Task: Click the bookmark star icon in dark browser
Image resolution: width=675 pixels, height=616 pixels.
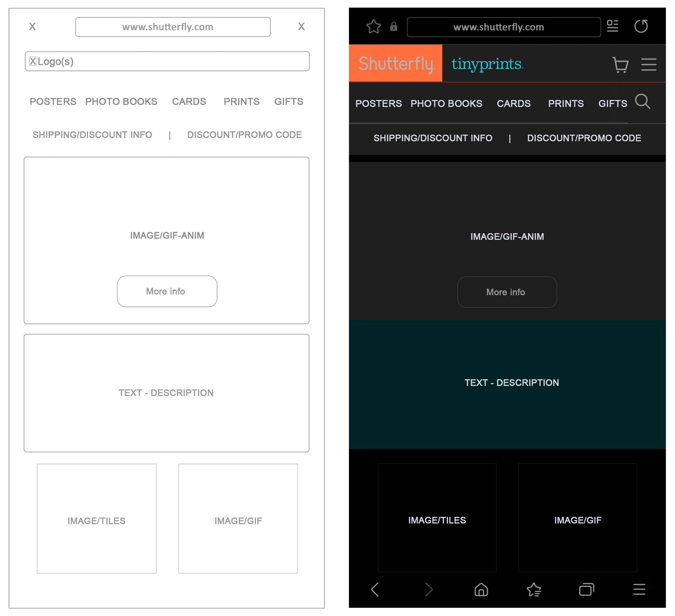Action: point(373,27)
